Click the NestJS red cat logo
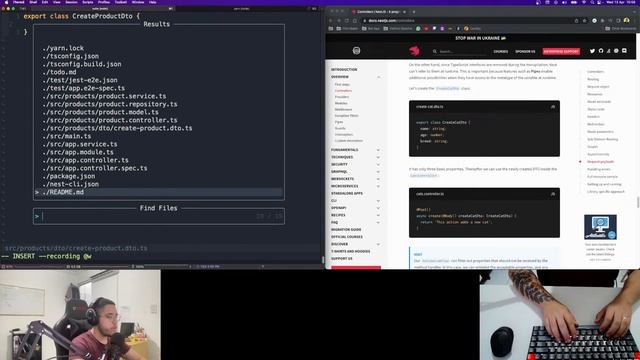Screen dimensions: 640x360 [414, 51]
